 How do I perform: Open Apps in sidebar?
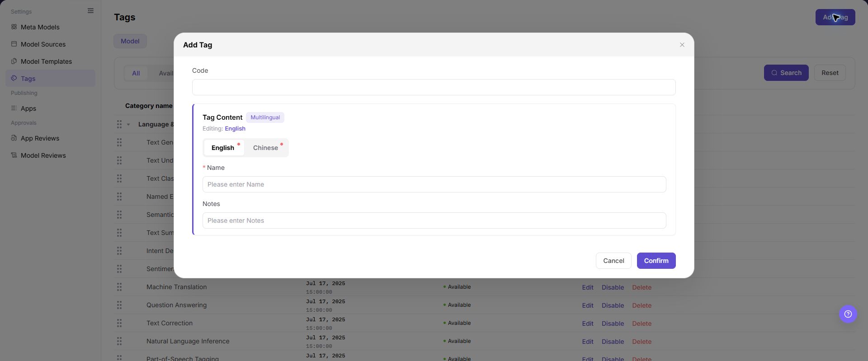[50, 108]
